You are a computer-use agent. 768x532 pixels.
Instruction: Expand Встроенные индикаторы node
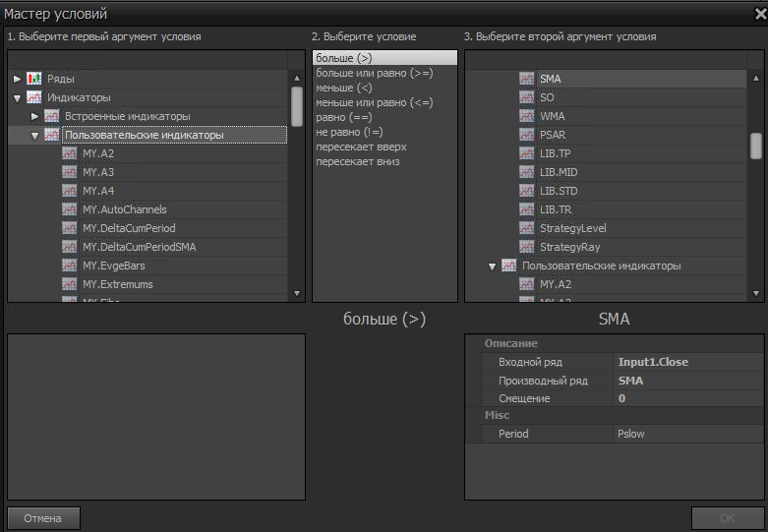[x=35, y=116]
